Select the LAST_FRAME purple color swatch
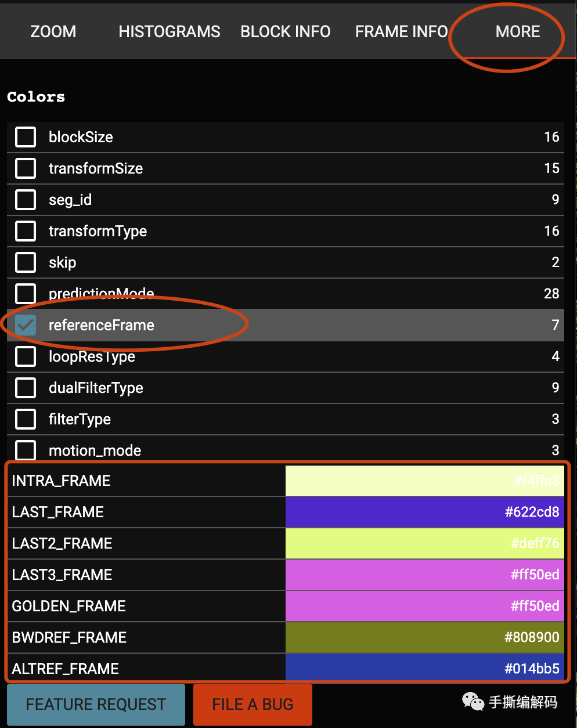Viewport: 577px width, 728px height. [x=424, y=512]
